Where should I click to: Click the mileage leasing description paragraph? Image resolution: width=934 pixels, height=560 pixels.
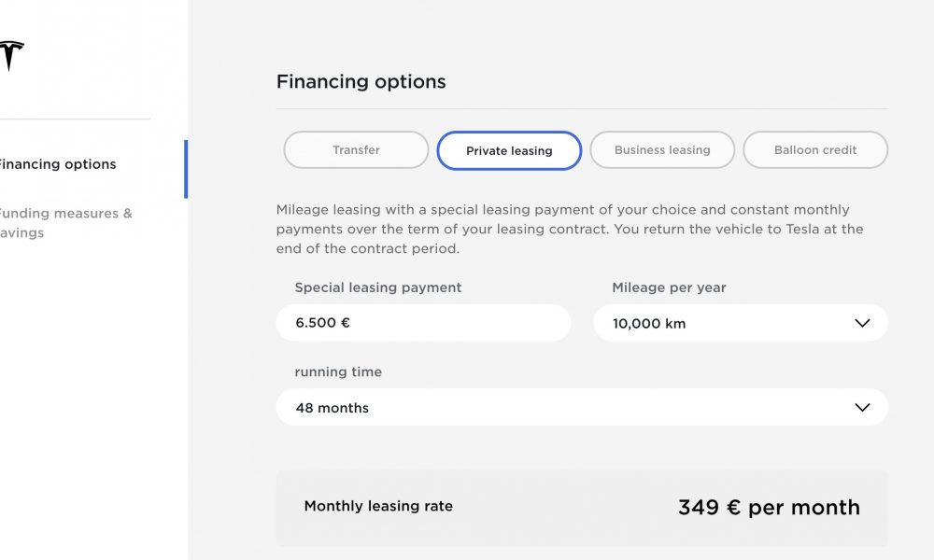pos(570,229)
